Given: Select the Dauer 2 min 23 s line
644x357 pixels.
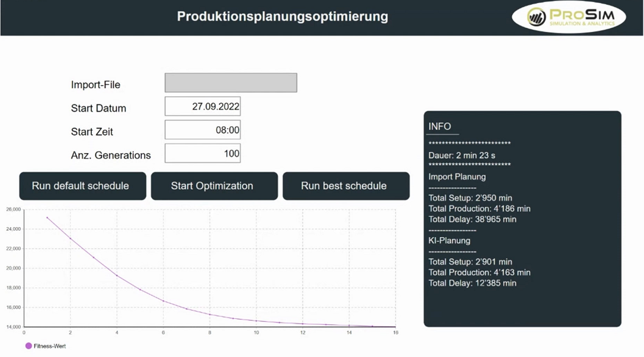Looking at the screenshot, I should coord(462,156).
